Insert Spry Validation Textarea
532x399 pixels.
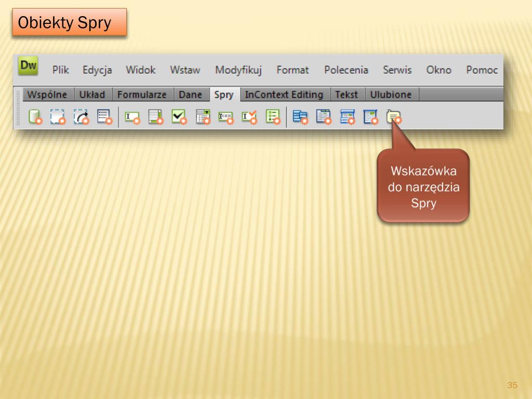point(156,117)
